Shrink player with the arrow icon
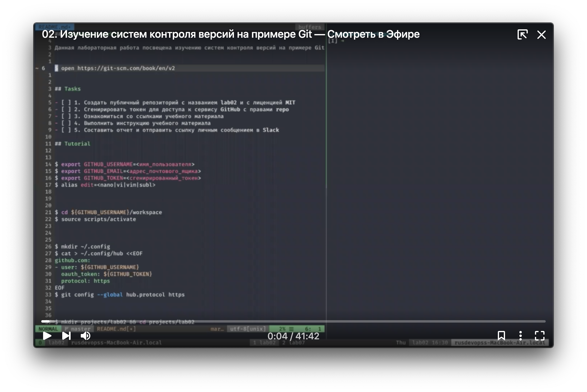 pyautogui.click(x=522, y=34)
